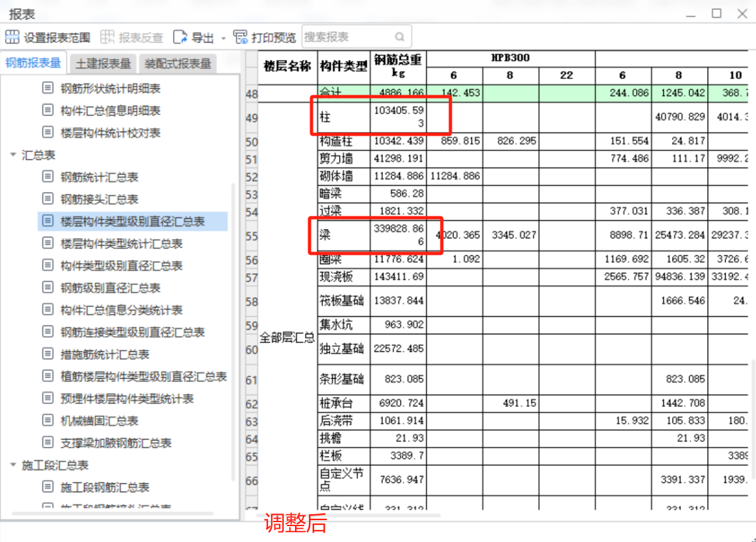Image resolution: width=756 pixels, height=542 pixels.
Task: Click left tree panel vertical scrollbar
Action: tap(234, 332)
